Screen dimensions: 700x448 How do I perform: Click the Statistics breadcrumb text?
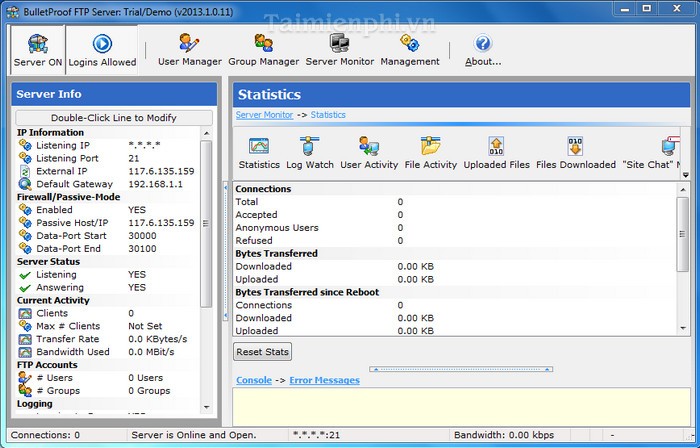click(328, 115)
